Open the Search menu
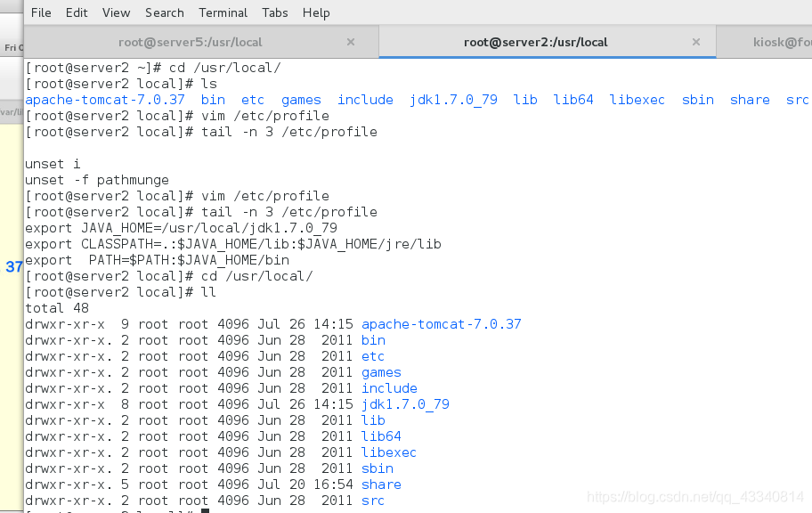The image size is (812, 513). point(164,12)
